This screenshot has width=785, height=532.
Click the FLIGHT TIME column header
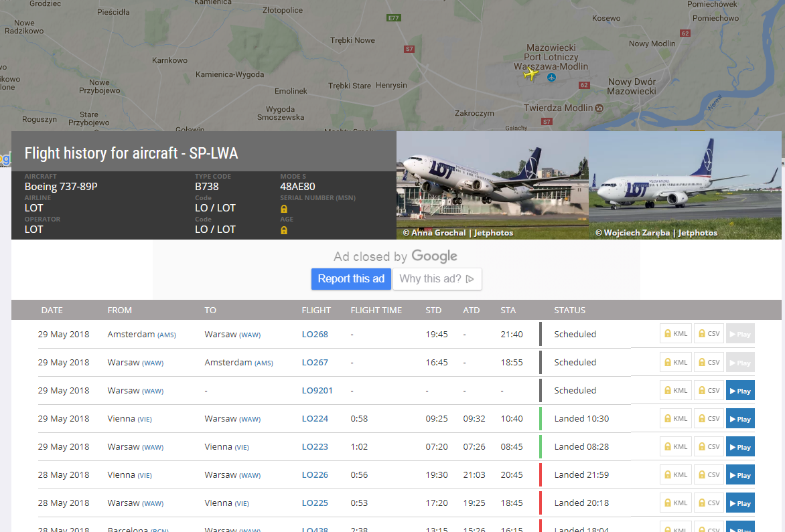[376, 310]
